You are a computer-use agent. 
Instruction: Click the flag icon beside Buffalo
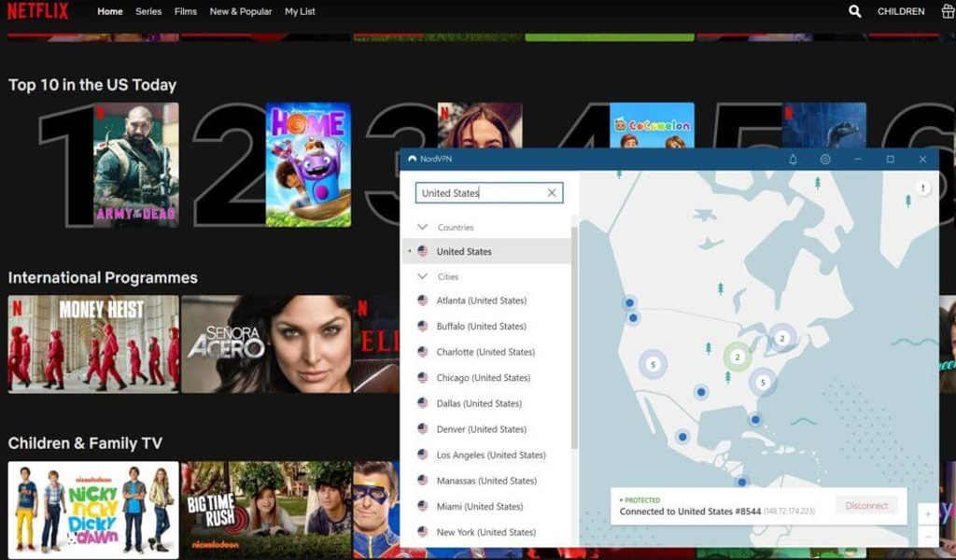(x=423, y=326)
